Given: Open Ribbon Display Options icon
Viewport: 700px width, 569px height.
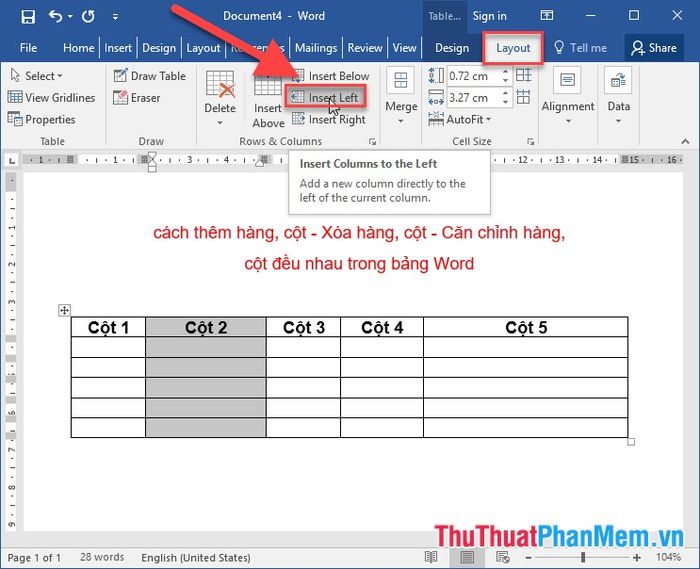Looking at the screenshot, I should (546, 16).
